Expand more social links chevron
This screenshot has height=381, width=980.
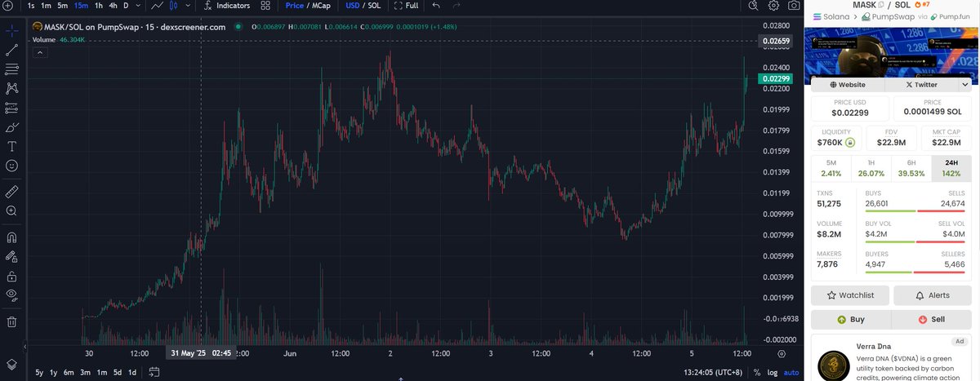(x=965, y=84)
